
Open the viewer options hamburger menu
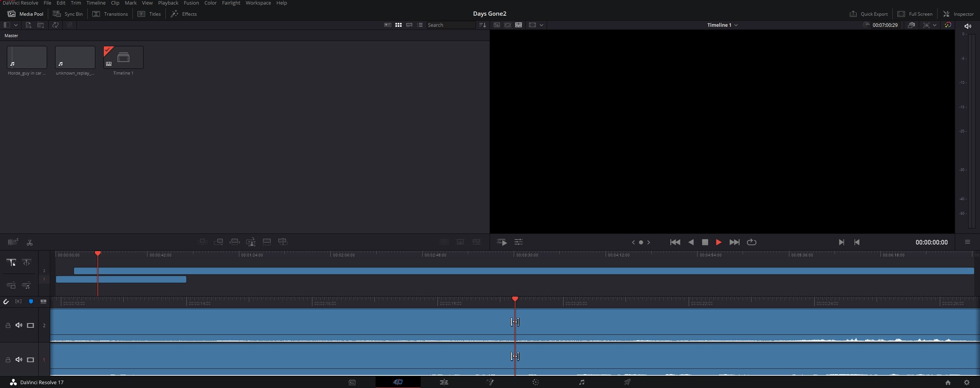point(967,242)
